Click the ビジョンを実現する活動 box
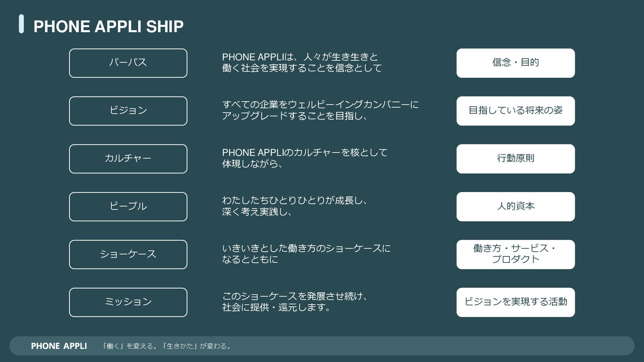 tap(516, 302)
